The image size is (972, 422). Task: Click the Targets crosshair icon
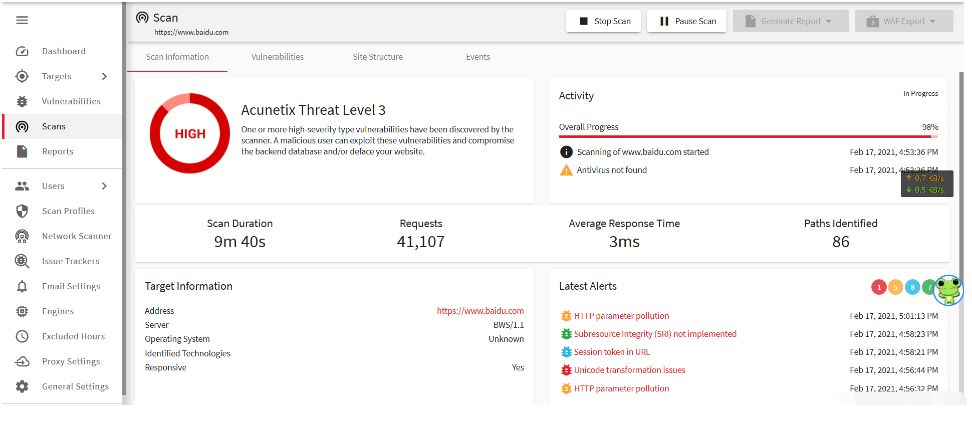click(22, 76)
